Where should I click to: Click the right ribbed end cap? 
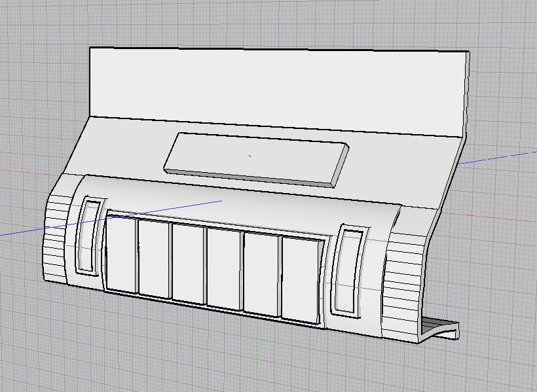coord(402,288)
